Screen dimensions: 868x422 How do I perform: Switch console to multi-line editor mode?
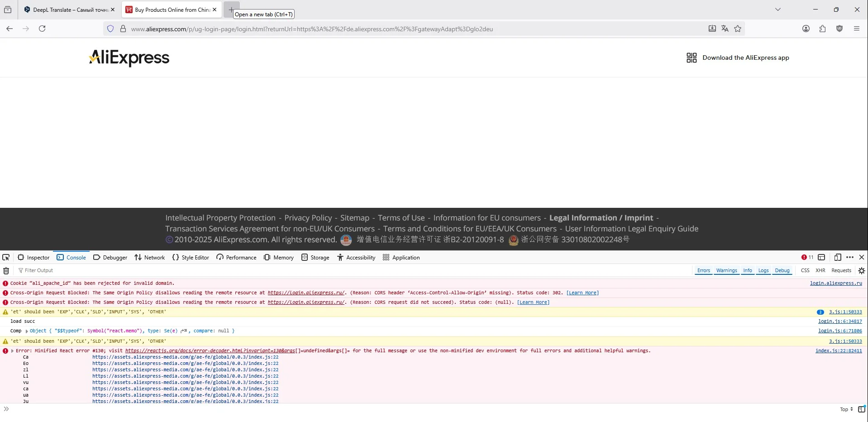click(x=862, y=409)
